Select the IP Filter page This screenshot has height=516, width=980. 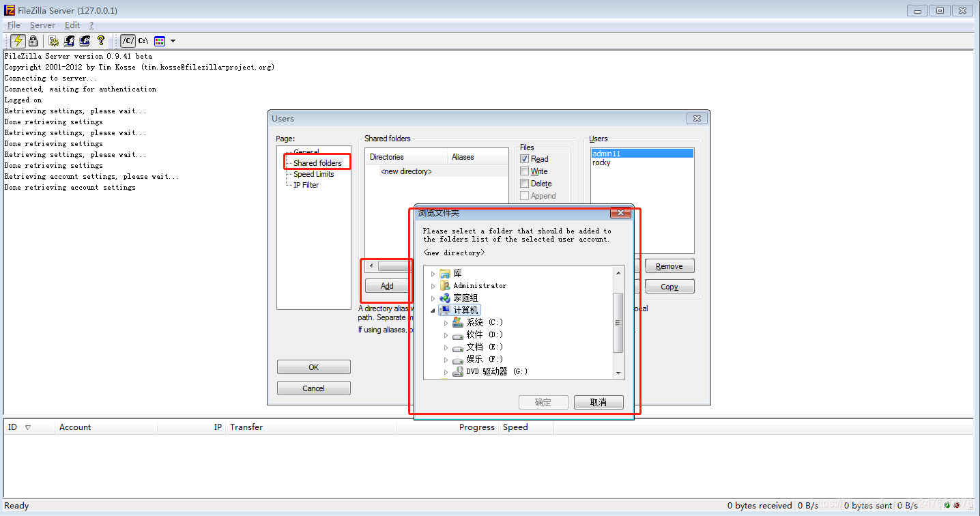pyautogui.click(x=306, y=185)
